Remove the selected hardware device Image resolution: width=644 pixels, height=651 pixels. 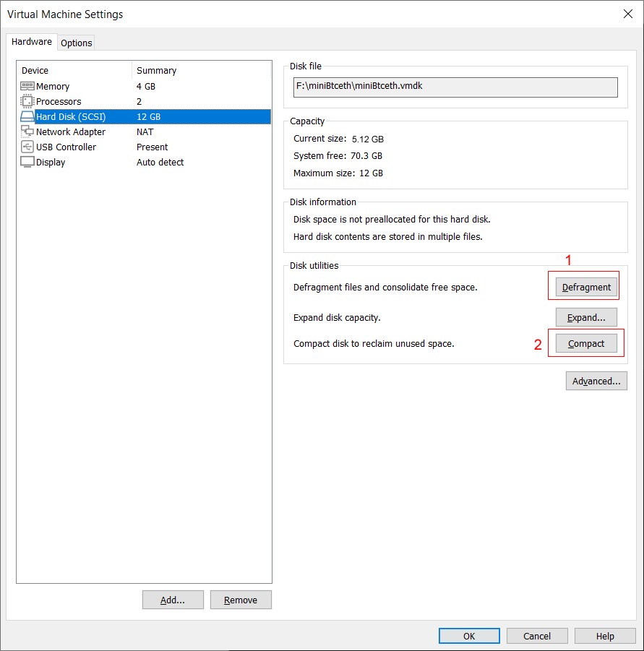point(241,600)
